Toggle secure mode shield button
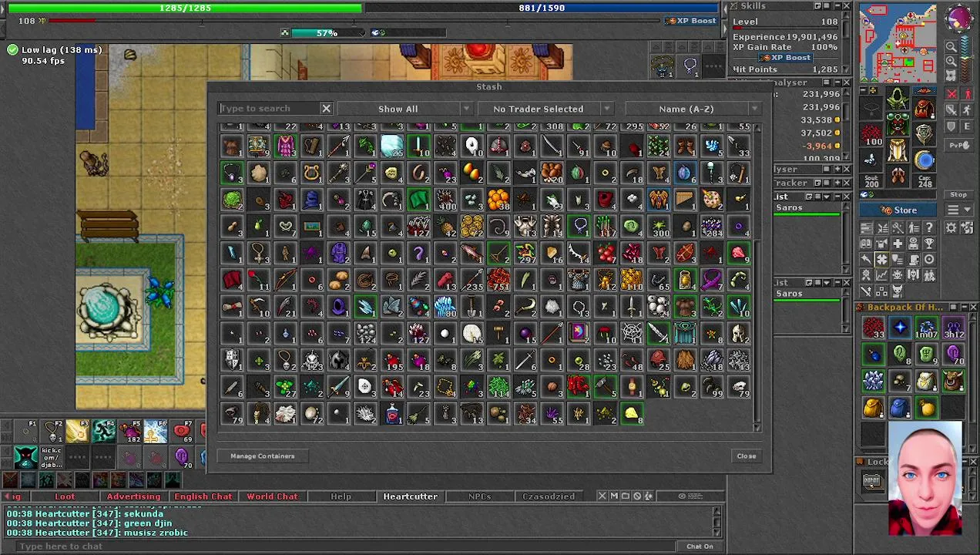 click(x=951, y=126)
